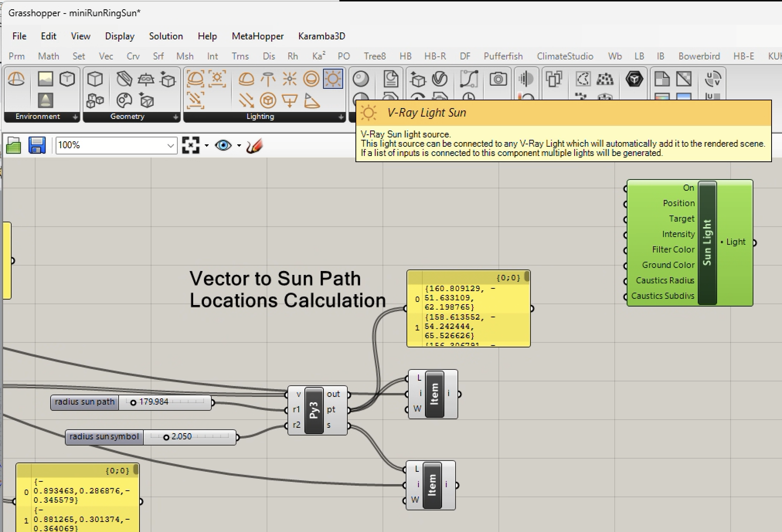Open the dropdown arrow beside the preview eye
782x532 pixels.
tap(239, 146)
